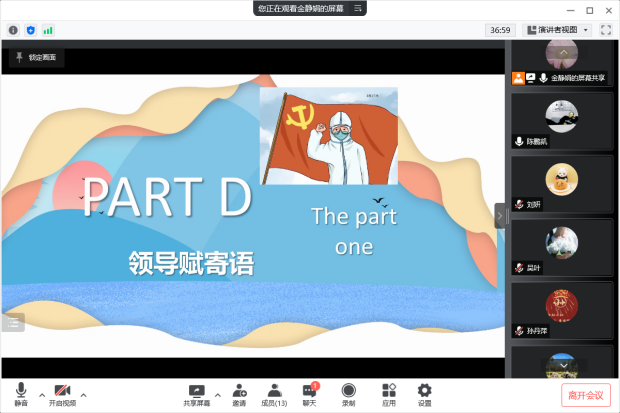
Task: Click the blue security shield icon
Action: pos(30,30)
